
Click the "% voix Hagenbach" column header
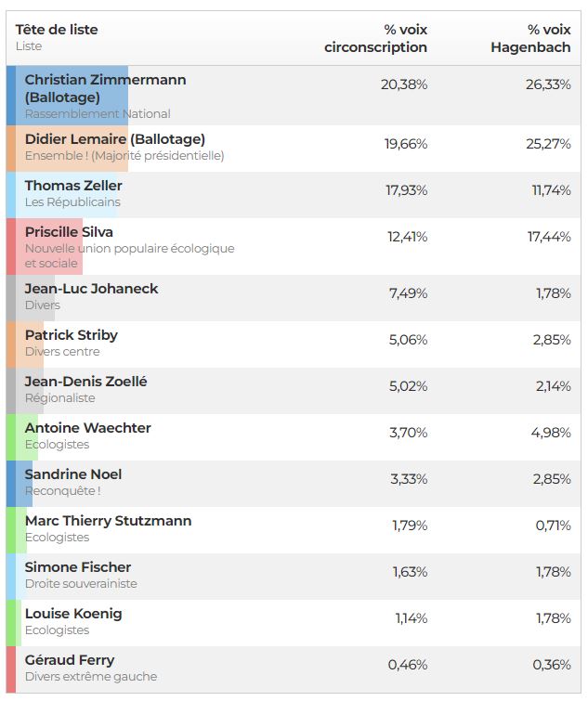(x=530, y=38)
